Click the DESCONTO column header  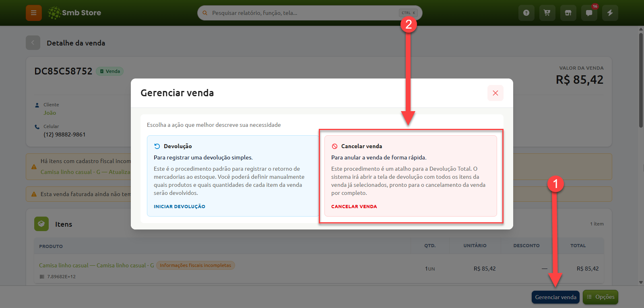pyautogui.click(x=526, y=246)
